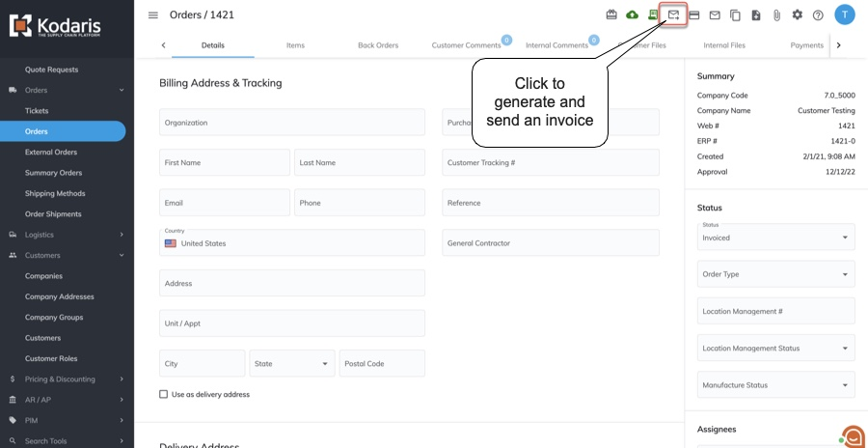Open the Country selector
Screen dimensions: 868x448
(291, 243)
